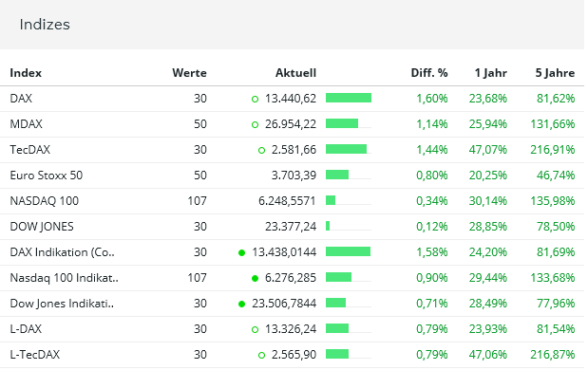This screenshot has height=370, width=588.
Task: Click the short green bar in DOW JONES row
Action: point(328,226)
